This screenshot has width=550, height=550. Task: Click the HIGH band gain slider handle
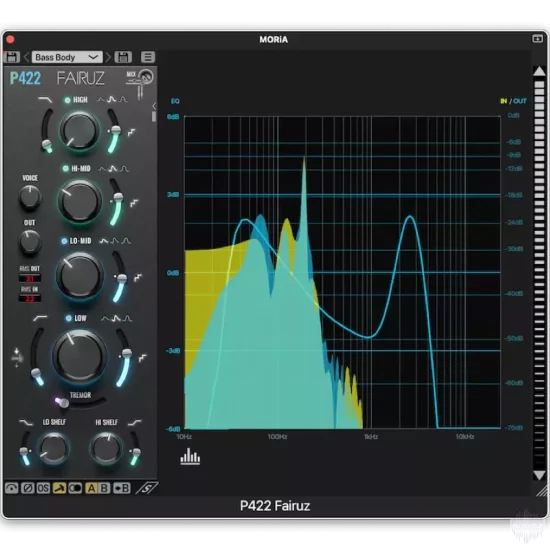pos(115,131)
